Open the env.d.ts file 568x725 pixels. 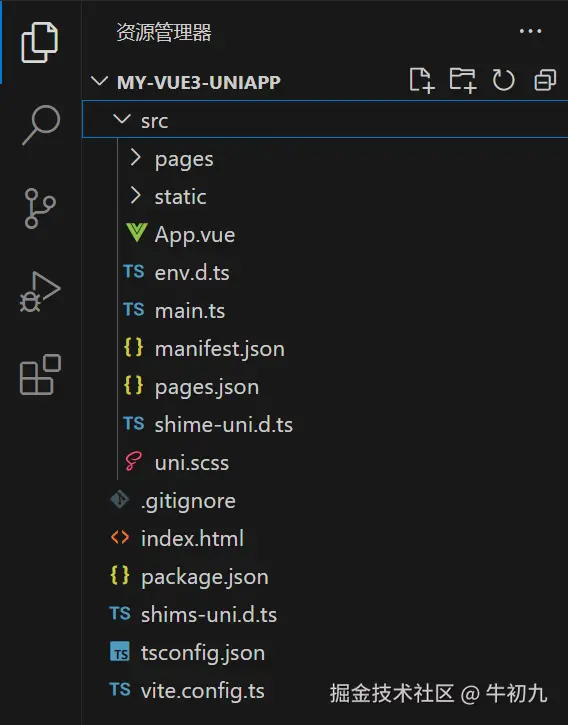coord(192,273)
